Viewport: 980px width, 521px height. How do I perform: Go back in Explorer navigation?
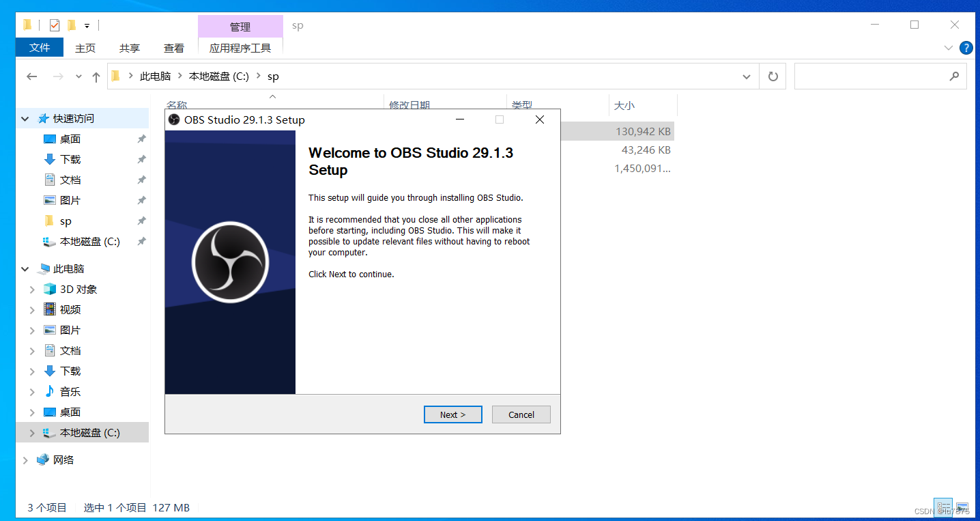(31, 76)
